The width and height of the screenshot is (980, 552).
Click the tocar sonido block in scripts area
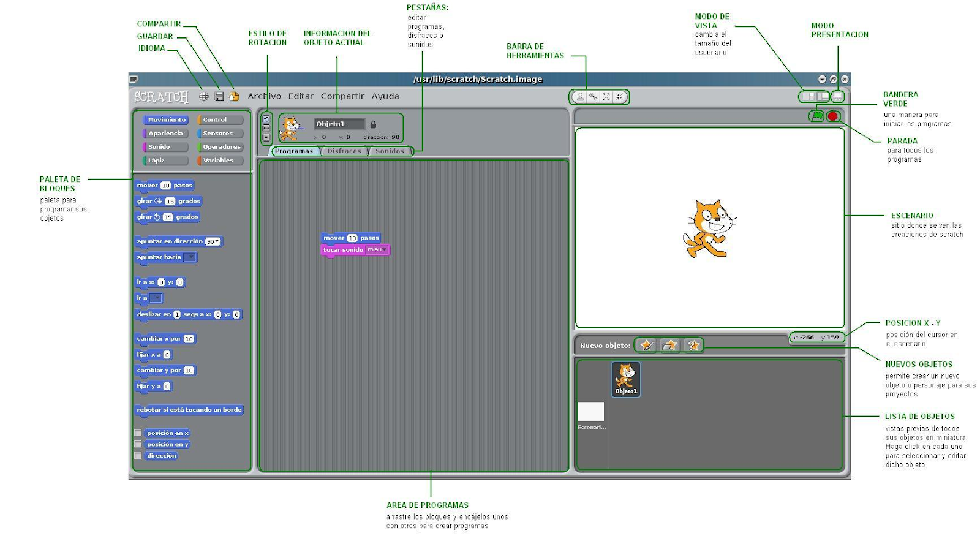click(355, 250)
